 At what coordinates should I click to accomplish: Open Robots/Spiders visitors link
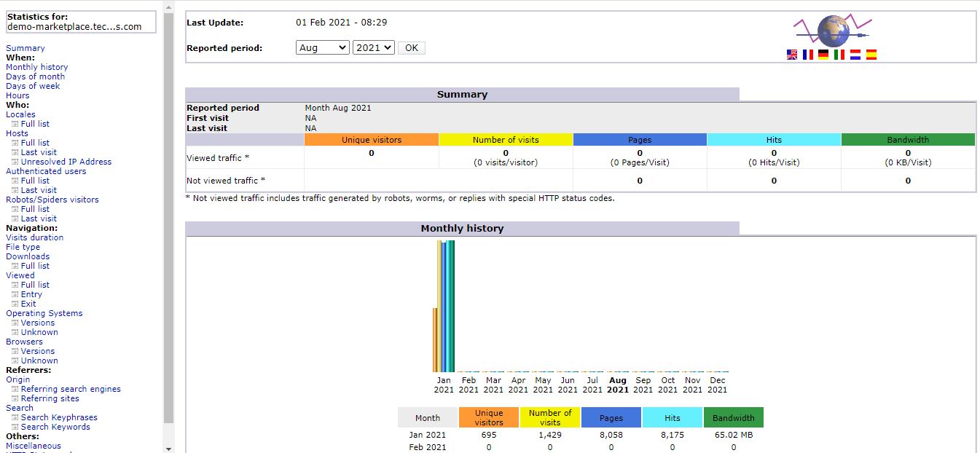(x=52, y=200)
